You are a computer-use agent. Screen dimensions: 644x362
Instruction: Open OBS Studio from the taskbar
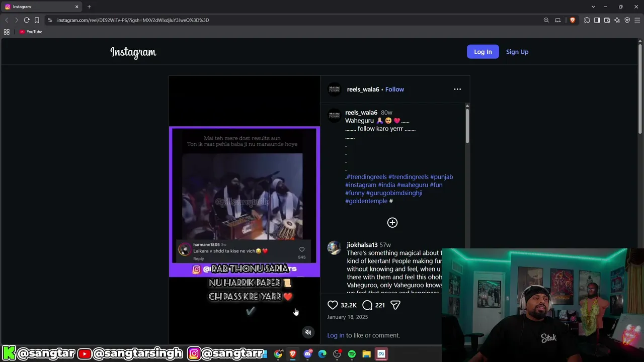pyautogui.click(x=337, y=354)
